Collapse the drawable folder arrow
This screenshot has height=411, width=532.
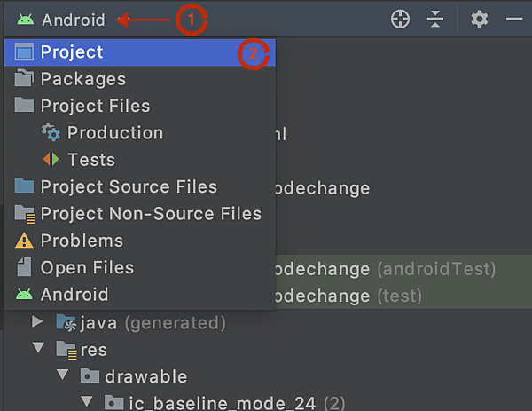coord(63,375)
